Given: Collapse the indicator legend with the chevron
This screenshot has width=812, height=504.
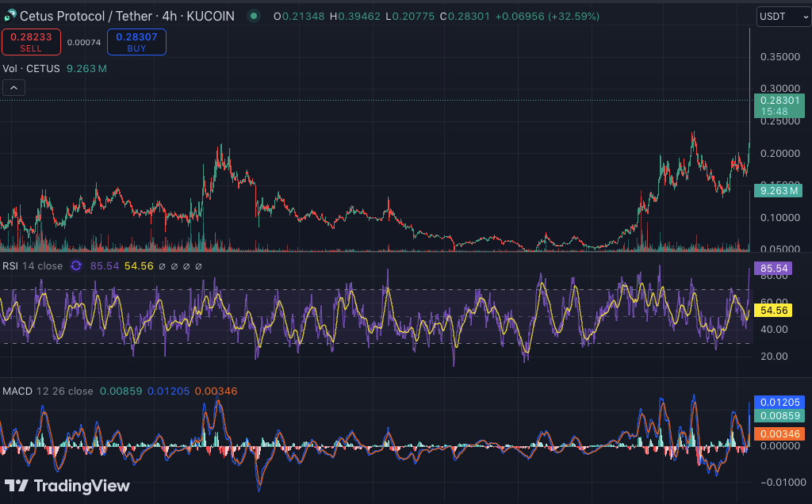Looking at the screenshot, I should [x=14, y=88].
